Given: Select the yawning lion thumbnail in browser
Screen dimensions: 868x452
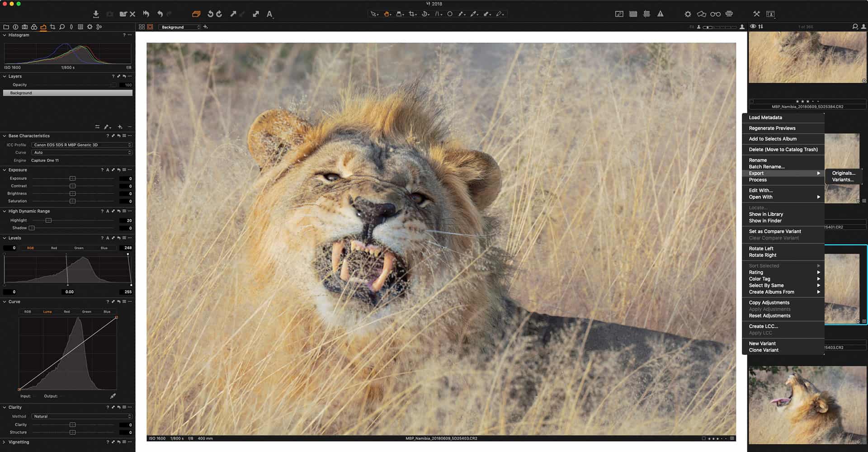Looking at the screenshot, I should [807, 405].
